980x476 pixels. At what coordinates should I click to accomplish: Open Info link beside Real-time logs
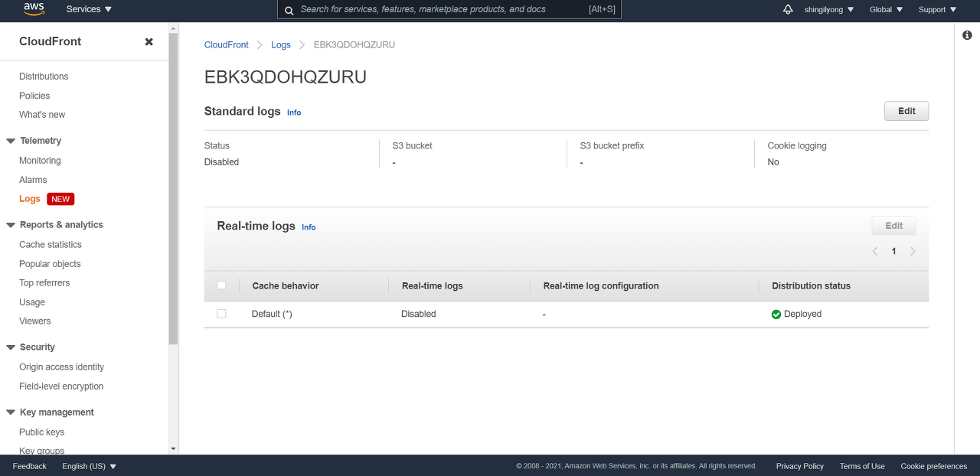point(309,227)
